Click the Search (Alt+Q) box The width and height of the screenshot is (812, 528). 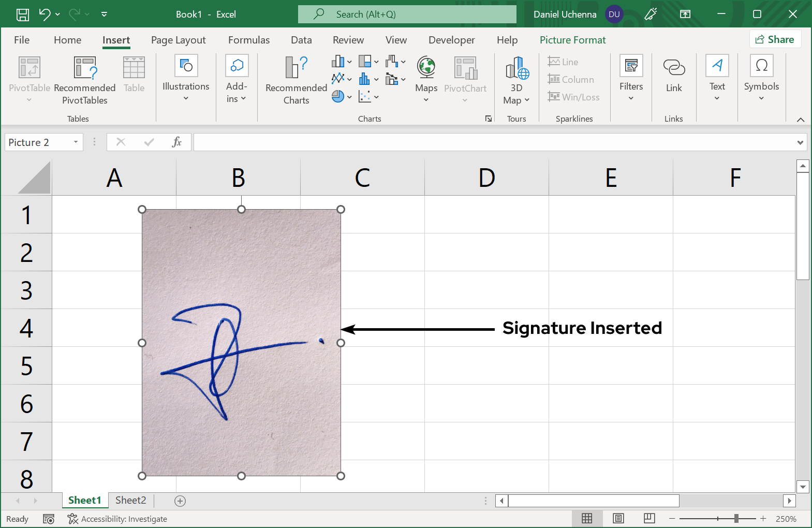(x=407, y=14)
